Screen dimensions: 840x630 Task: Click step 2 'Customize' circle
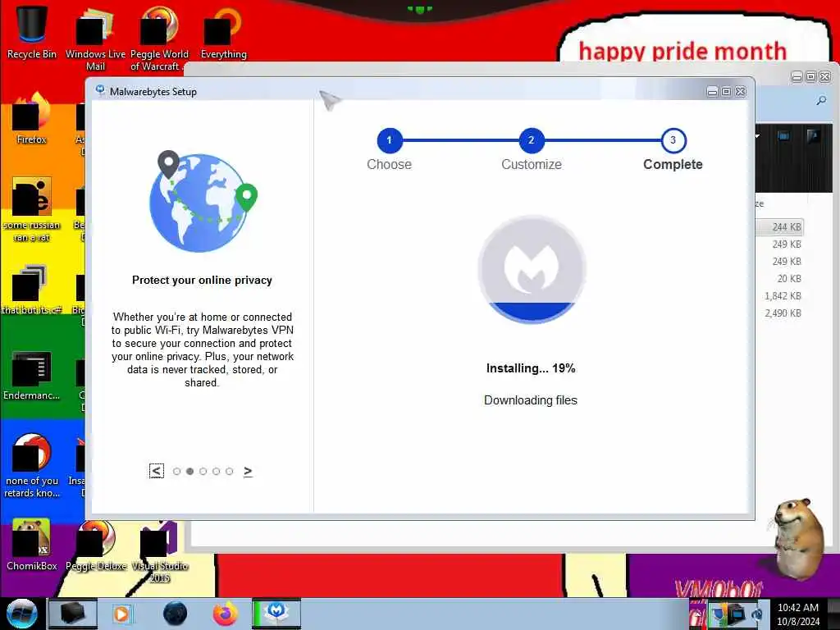click(532, 140)
